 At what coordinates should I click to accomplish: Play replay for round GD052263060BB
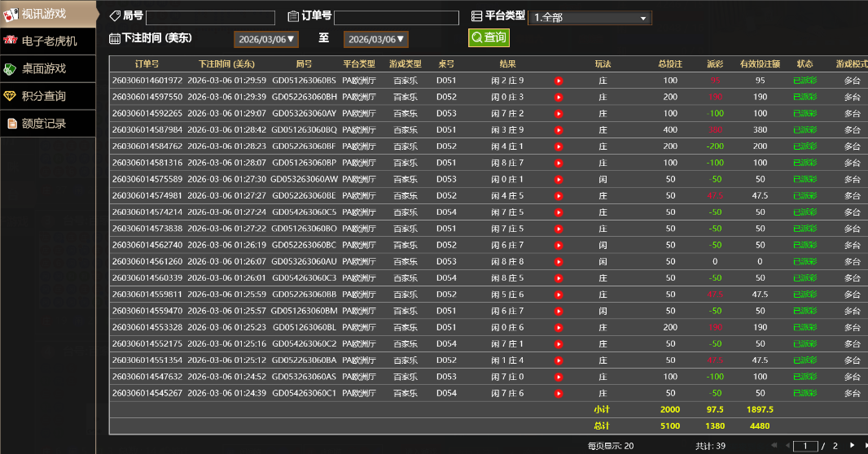coord(559,295)
